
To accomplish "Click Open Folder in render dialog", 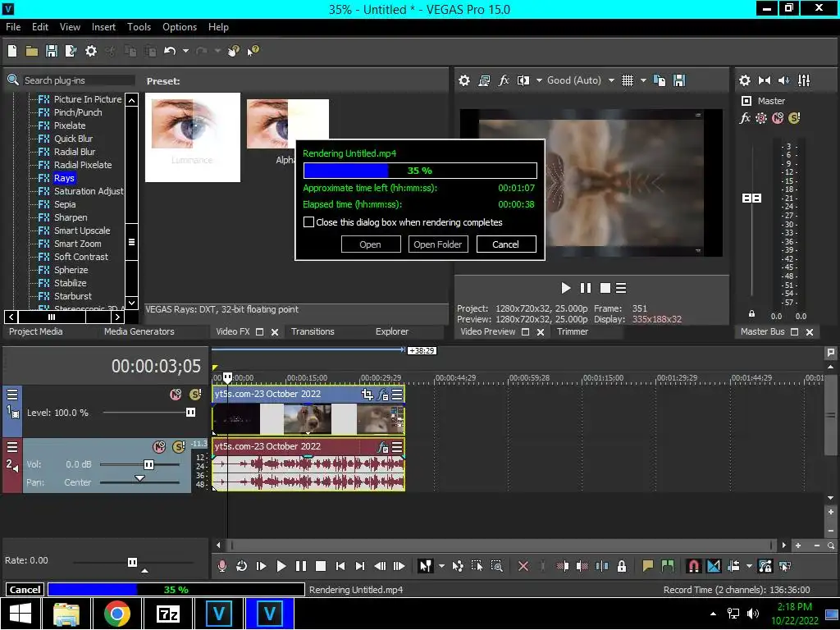I will pyautogui.click(x=438, y=244).
